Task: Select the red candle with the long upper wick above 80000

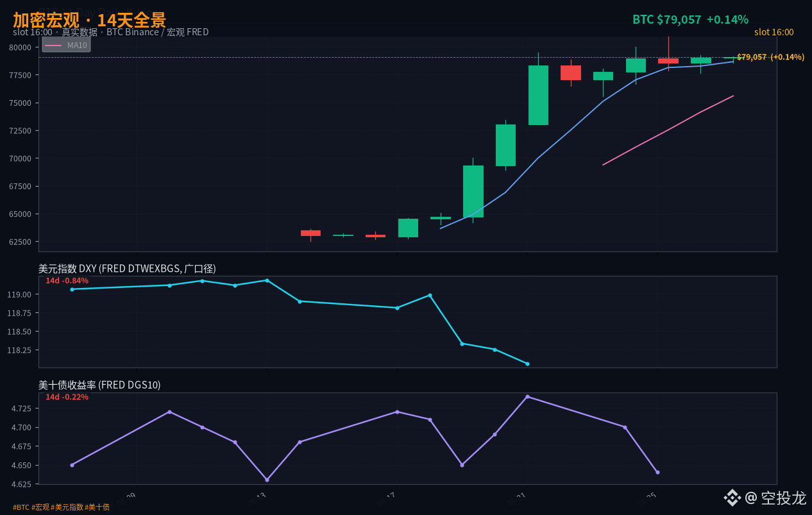Action: coord(668,61)
